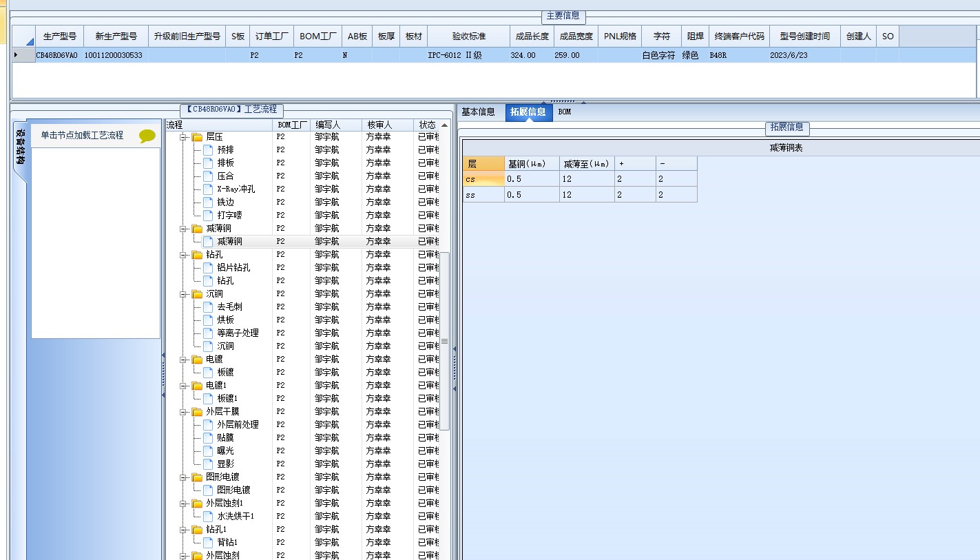Click the document icon beside 外层前处理

pyautogui.click(x=208, y=424)
